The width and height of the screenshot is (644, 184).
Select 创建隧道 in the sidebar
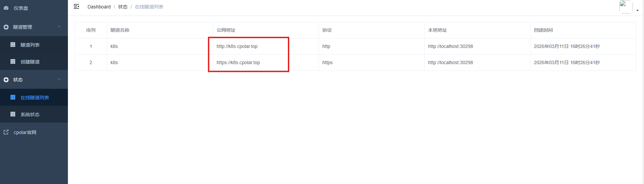point(30,62)
